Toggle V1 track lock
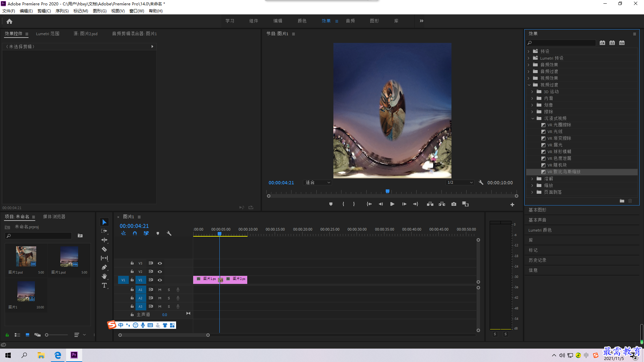 [x=132, y=280]
